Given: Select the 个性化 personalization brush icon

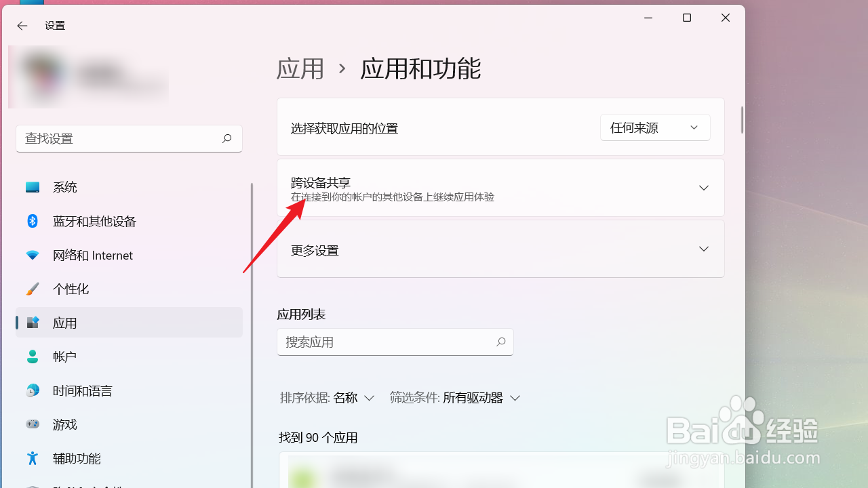Looking at the screenshot, I should [x=33, y=289].
